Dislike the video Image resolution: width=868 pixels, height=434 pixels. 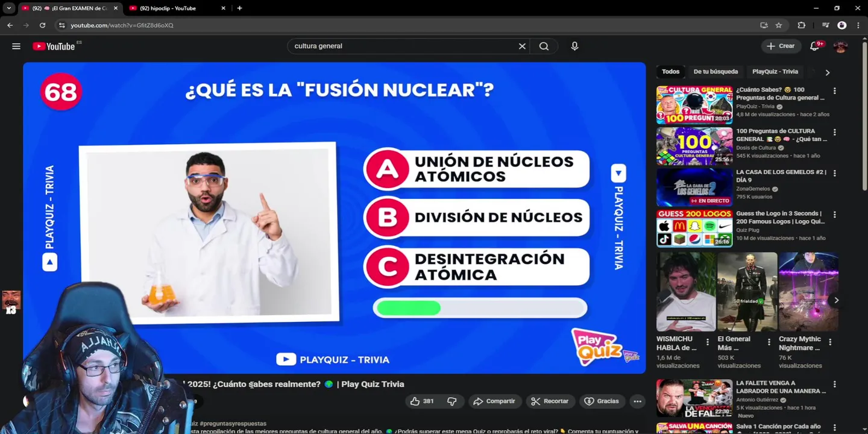click(x=452, y=401)
